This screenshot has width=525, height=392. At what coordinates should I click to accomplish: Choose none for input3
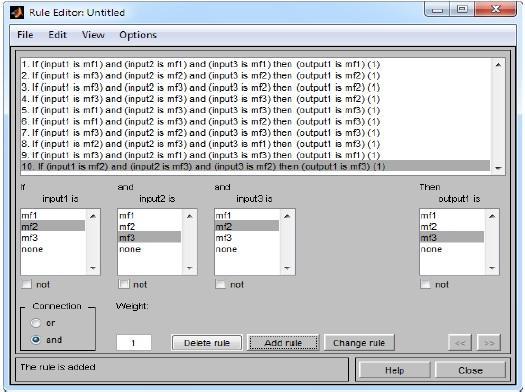pos(247,249)
